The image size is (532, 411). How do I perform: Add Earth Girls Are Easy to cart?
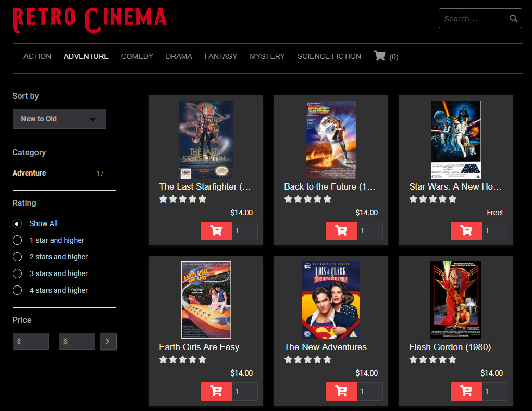click(216, 391)
